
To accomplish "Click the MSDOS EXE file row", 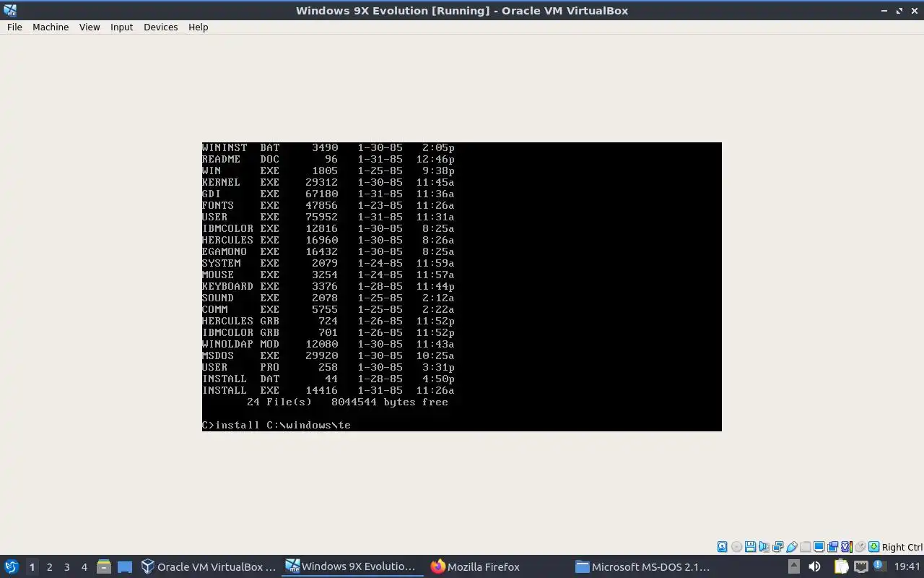I will point(328,355).
